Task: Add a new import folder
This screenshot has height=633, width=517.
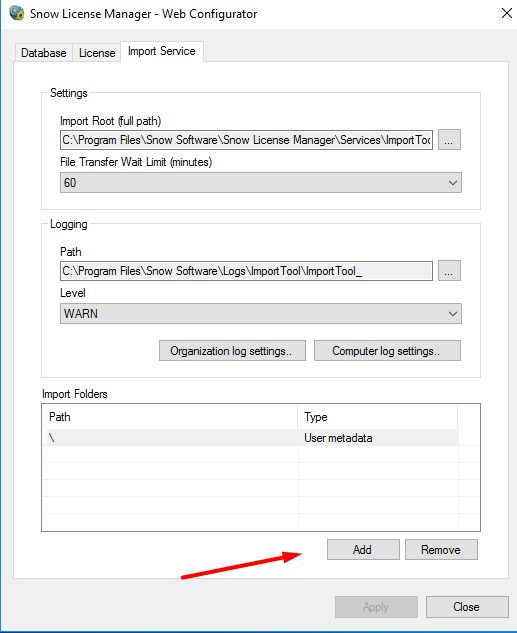Action: click(363, 549)
